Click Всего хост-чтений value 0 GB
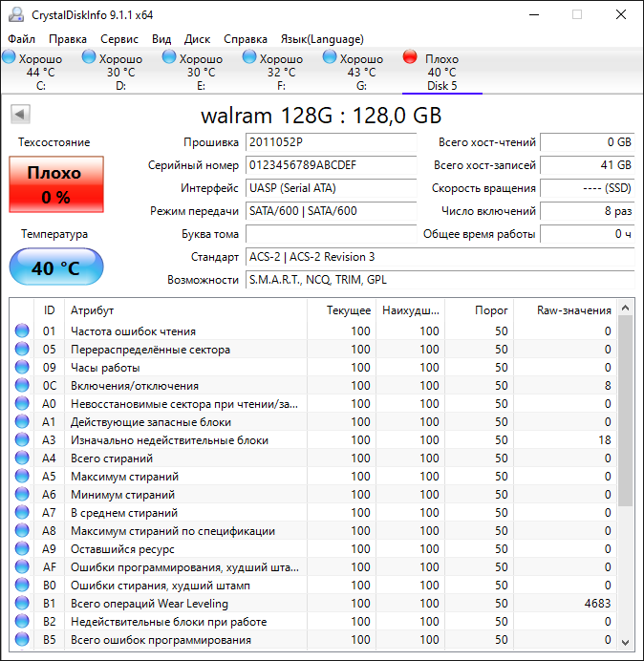The width and height of the screenshot is (644, 661). click(588, 142)
